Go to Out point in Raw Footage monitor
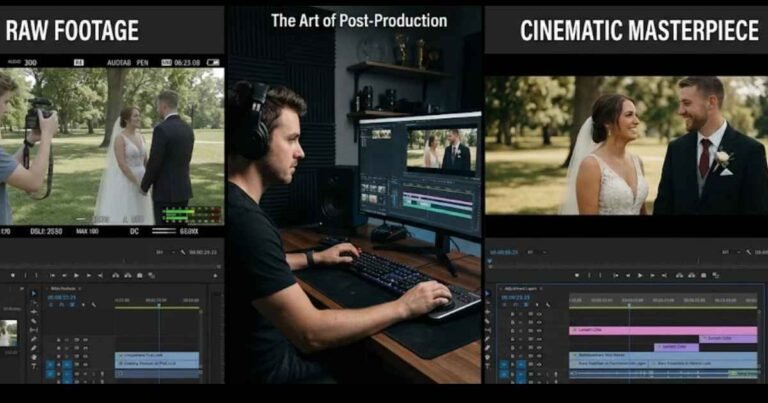The image size is (768, 403). (100, 276)
